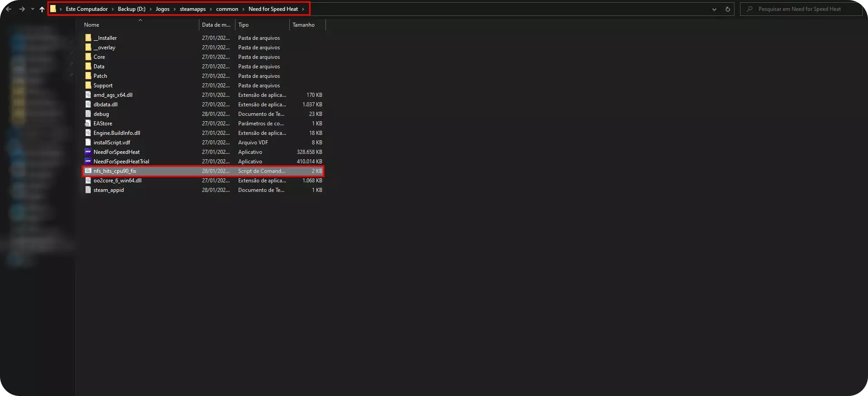The image size is (868, 396).
Task: Click the size value 328.658 KB
Action: point(310,152)
